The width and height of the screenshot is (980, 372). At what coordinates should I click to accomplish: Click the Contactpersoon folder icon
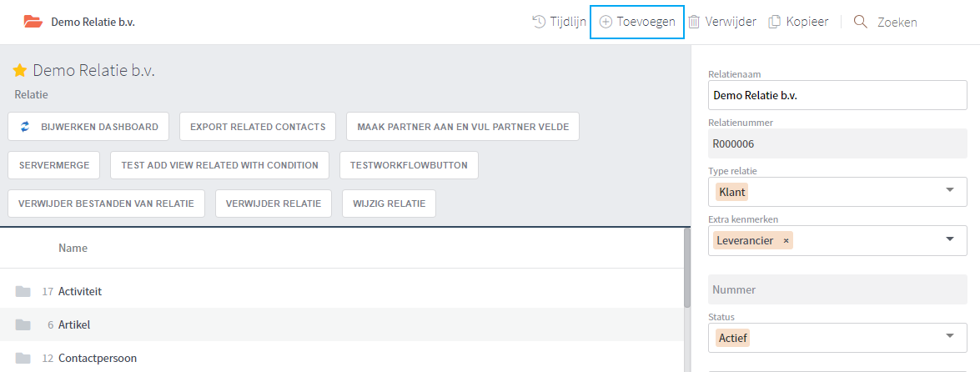[x=23, y=359]
